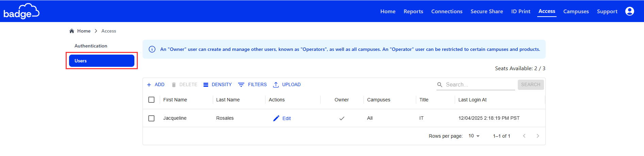
Task: Click the last login timestamp cell
Action: click(x=489, y=118)
